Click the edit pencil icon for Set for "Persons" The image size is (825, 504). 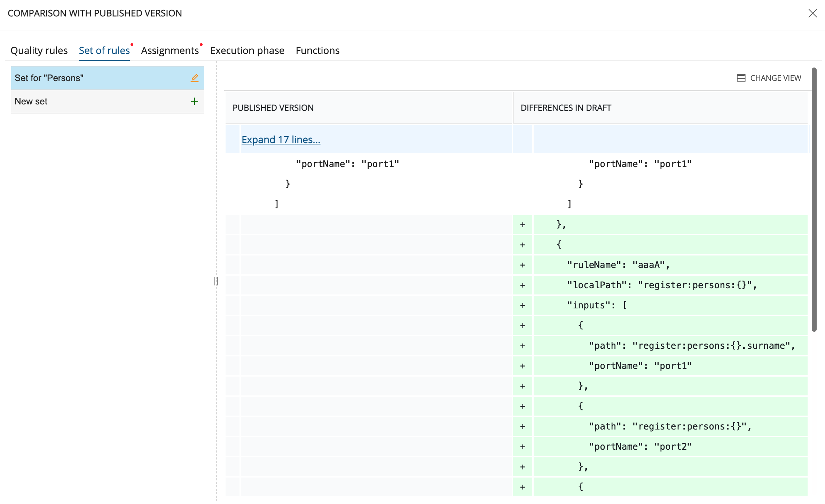(x=195, y=78)
